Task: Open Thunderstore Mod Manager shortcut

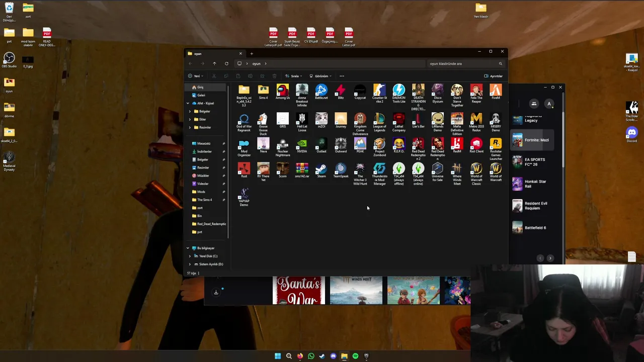Action: tap(379, 174)
